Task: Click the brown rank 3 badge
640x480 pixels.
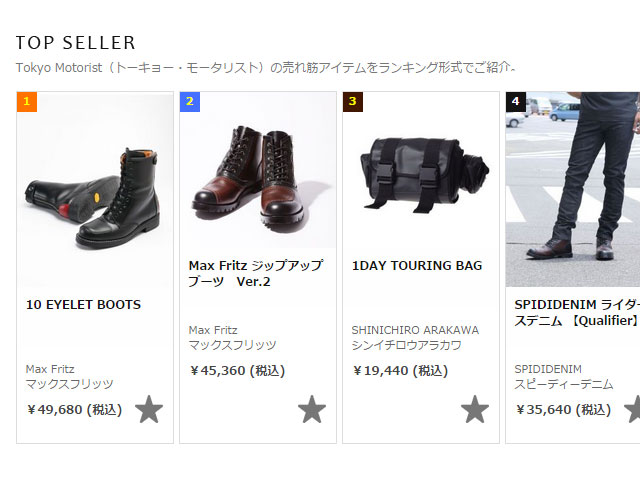Action: [x=353, y=102]
